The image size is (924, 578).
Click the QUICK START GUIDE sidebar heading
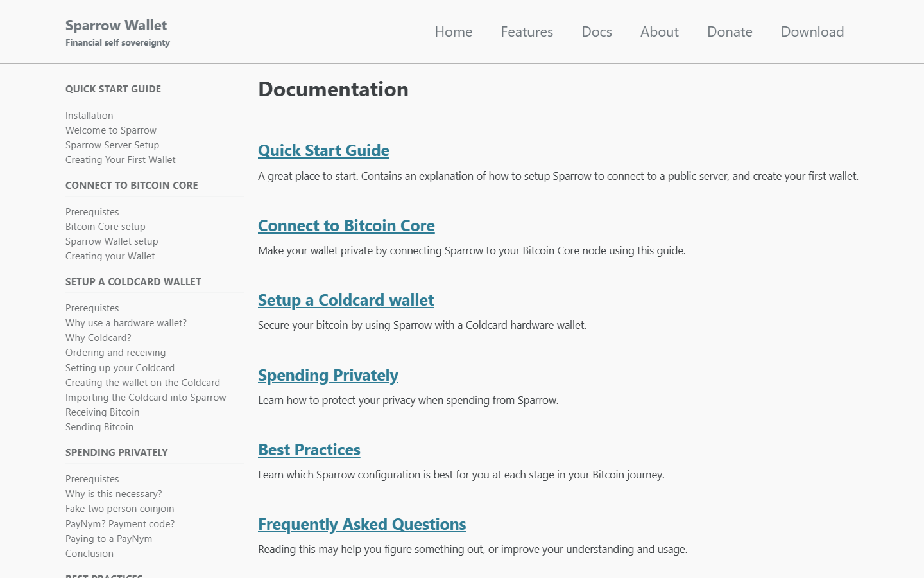click(113, 89)
